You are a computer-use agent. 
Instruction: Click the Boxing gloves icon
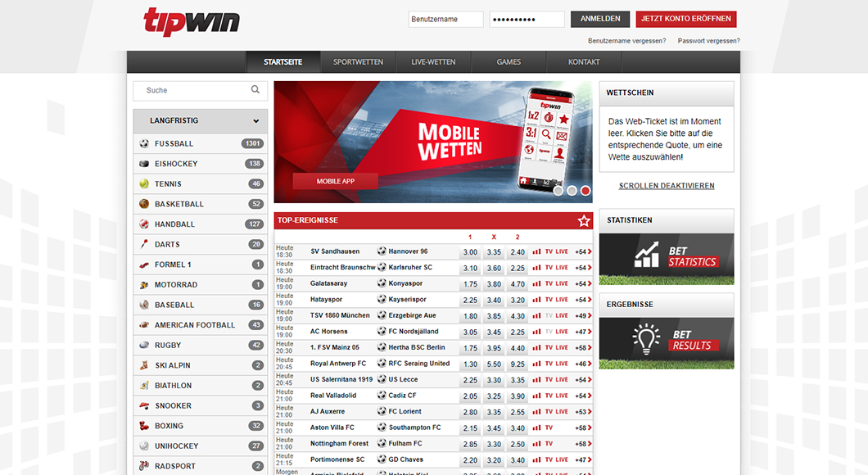tap(144, 426)
